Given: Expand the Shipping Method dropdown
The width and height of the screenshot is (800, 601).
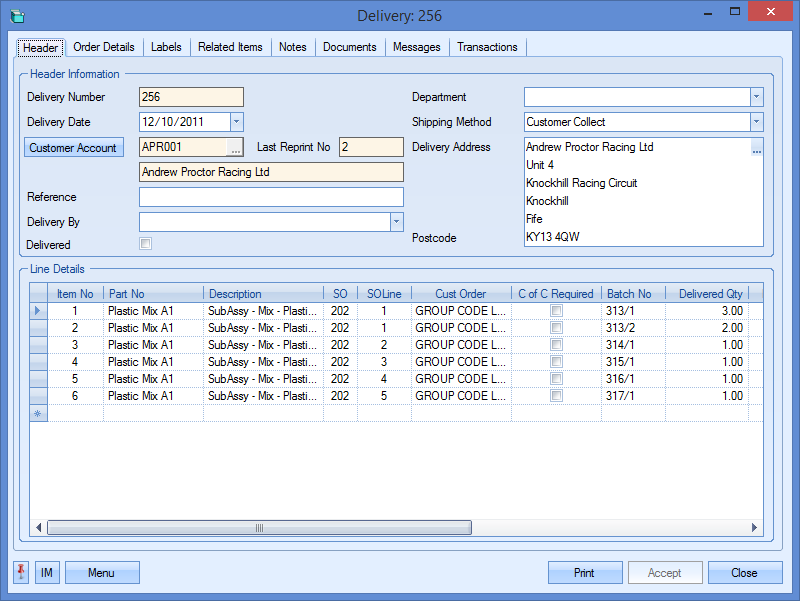Looking at the screenshot, I should point(756,122).
